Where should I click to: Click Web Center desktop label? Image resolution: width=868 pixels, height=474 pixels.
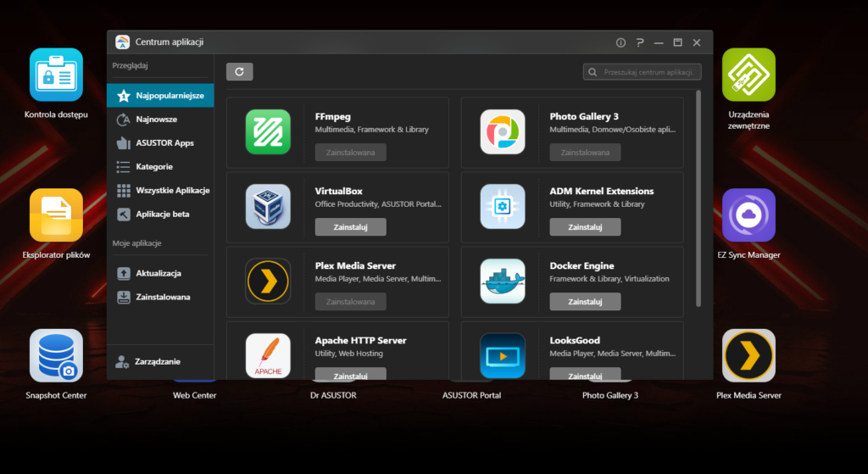pyautogui.click(x=194, y=395)
